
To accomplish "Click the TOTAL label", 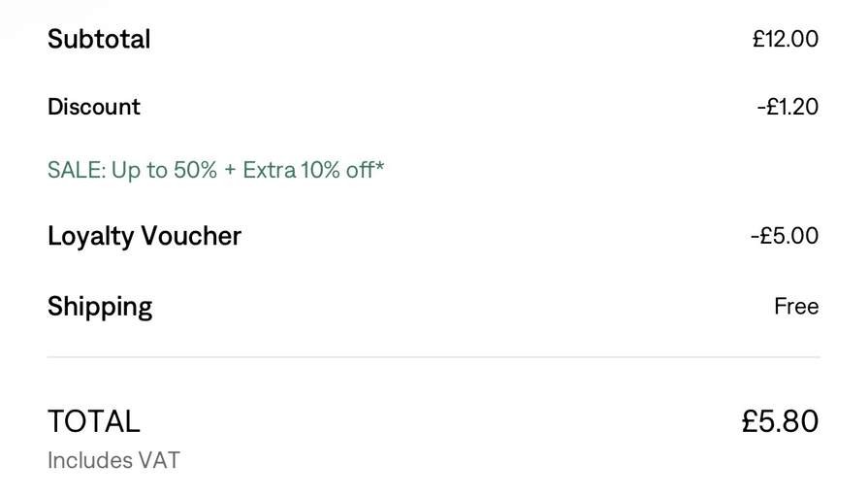I will [x=93, y=421].
